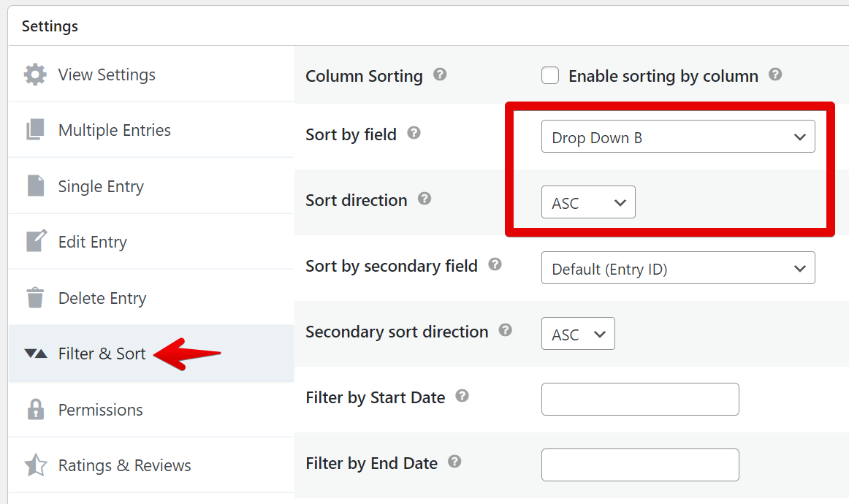Click the View Settings gear icon
This screenshot has width=849, height=504.
click(x=35, y=75)
